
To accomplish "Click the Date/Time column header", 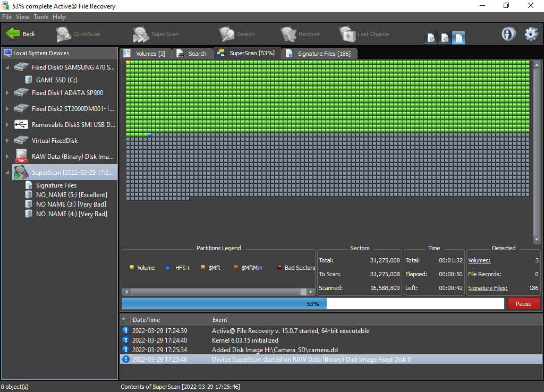I will (x=170, y=320).
